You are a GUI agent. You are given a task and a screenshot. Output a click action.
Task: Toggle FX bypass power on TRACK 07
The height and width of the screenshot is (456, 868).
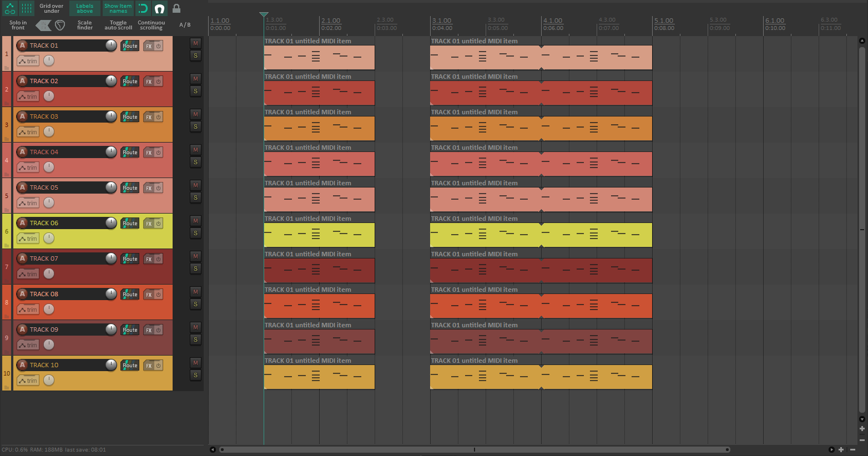click(x=158, y=259)
